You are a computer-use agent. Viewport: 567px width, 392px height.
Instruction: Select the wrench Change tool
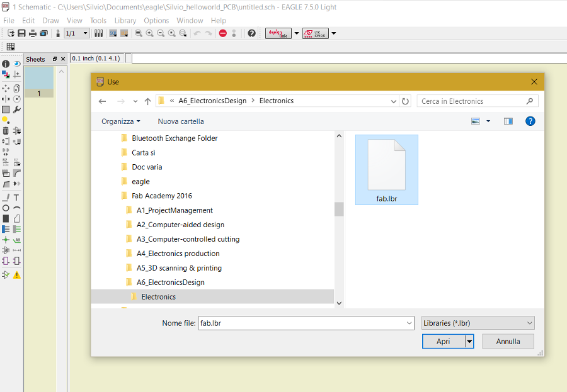pyautogui.click(x=16, y=109)
